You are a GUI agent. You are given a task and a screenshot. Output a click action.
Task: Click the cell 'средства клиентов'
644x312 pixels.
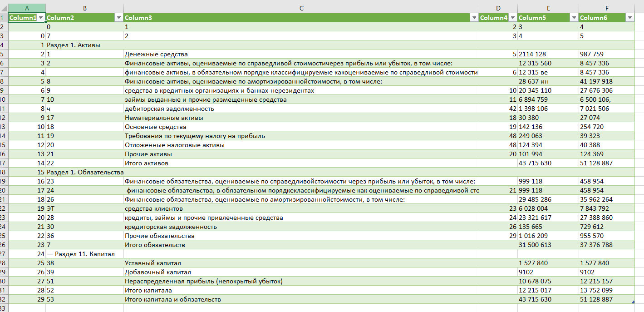point(301,208)
